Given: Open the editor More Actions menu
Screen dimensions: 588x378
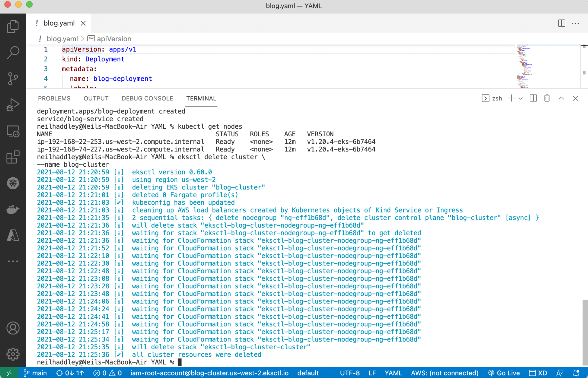Looking at the screenshot, I should pyautogui.click(x=576, y=23).
